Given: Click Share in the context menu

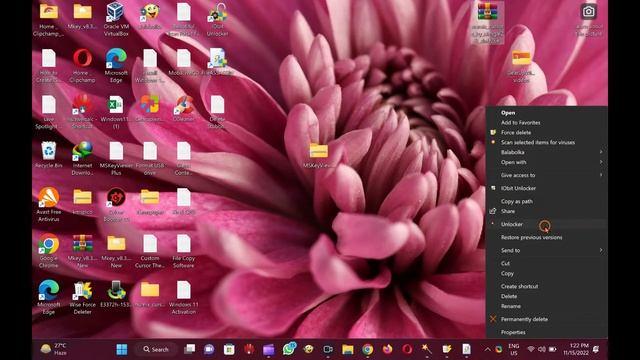Looking at the screenshot, I should point(546,211).
